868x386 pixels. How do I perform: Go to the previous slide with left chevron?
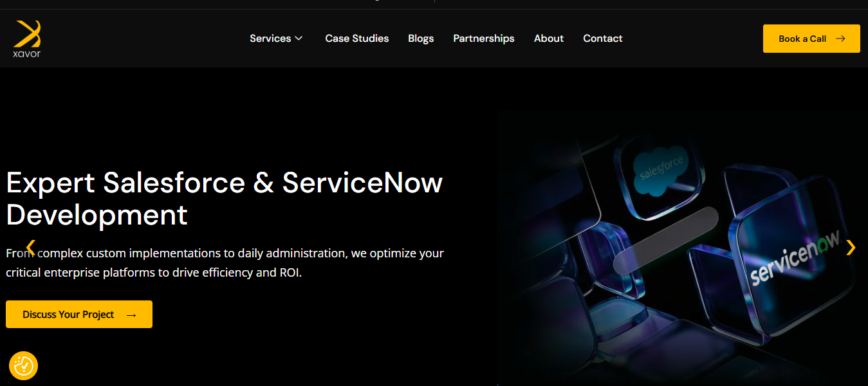[30, 246]
